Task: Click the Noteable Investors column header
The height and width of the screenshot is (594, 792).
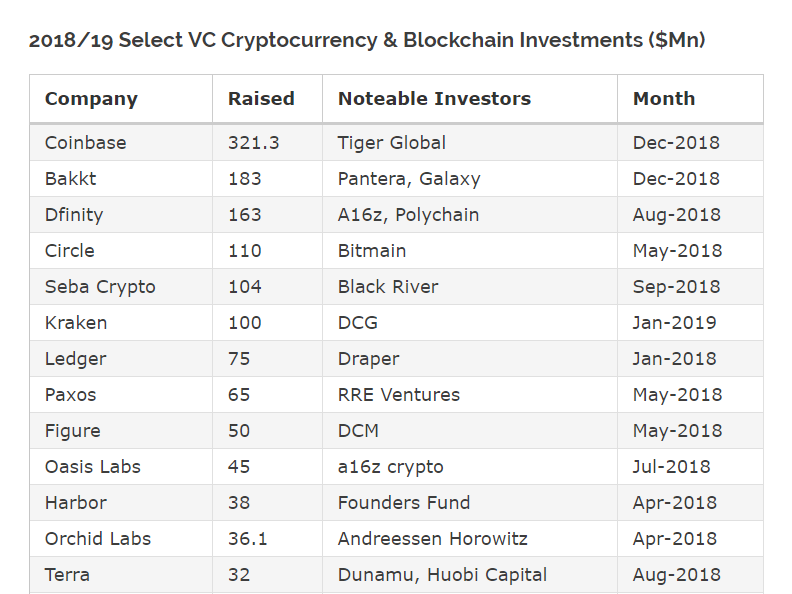Action: tap(434, 99)
